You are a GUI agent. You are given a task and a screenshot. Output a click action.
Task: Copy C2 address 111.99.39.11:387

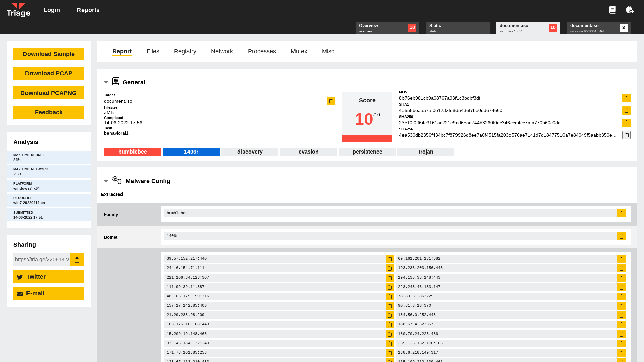tap(390, 287)
